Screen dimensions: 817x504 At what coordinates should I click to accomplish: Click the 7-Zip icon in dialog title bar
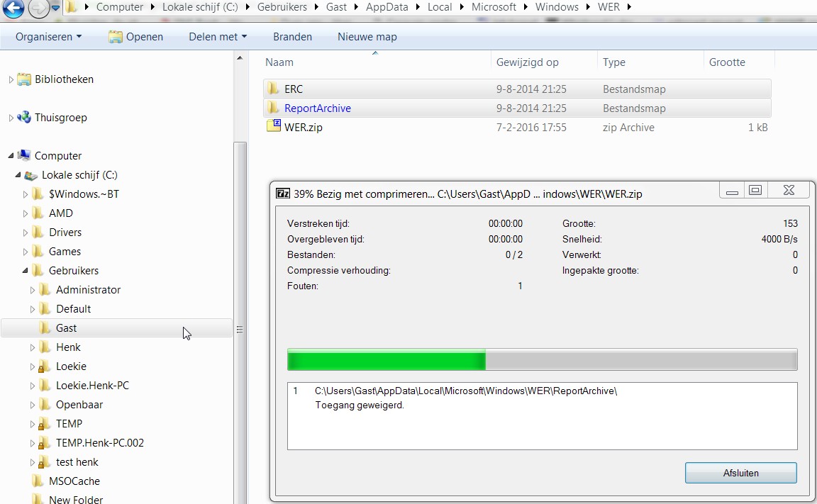282,194
